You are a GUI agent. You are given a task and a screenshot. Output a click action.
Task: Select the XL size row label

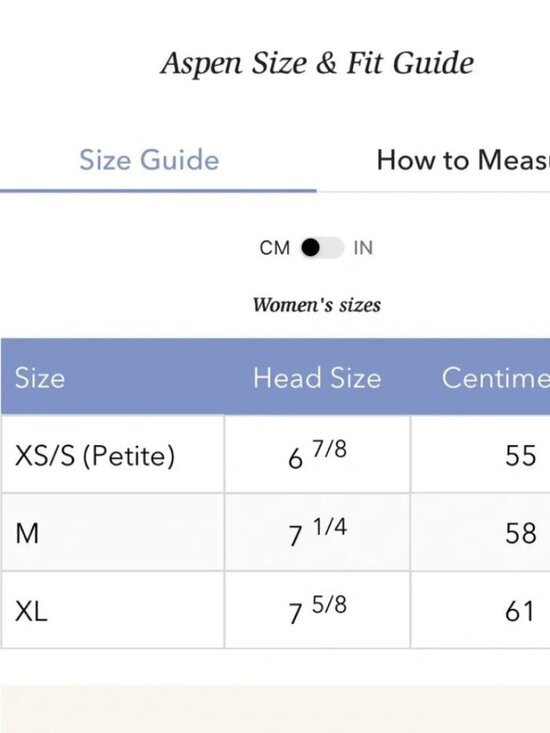(31, 611)
